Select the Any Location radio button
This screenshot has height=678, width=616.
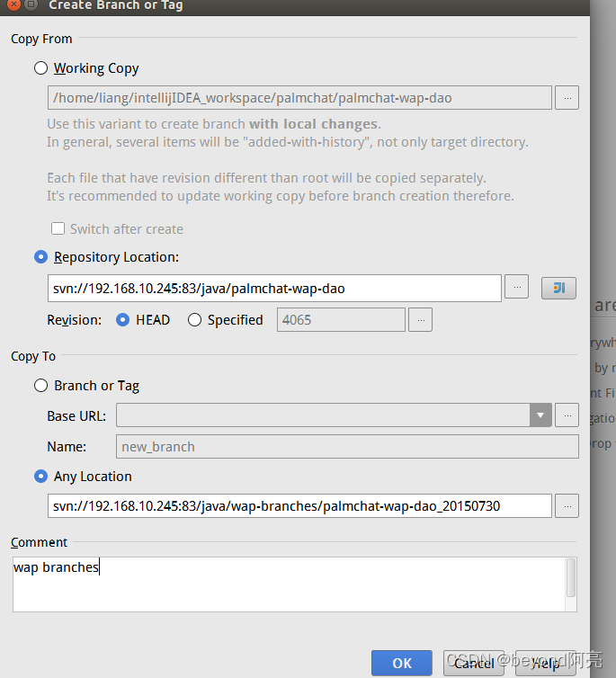(40, 476)
